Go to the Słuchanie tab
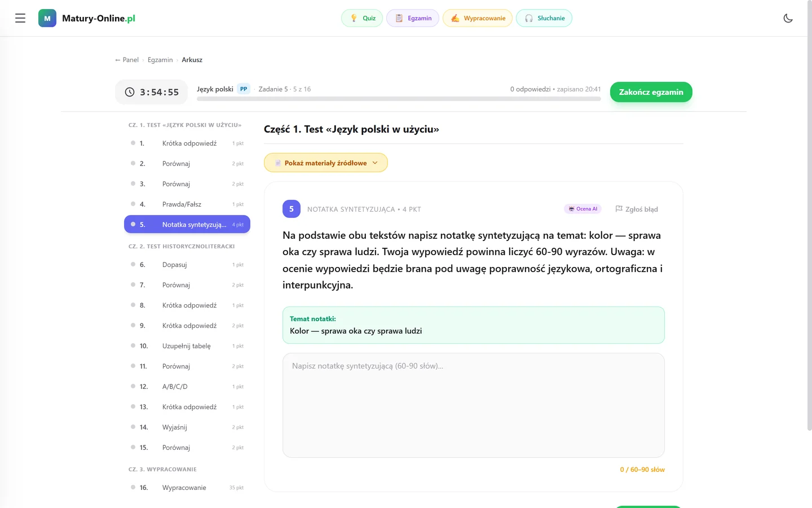Screen dimensions: 812x508 coord(544,18)
